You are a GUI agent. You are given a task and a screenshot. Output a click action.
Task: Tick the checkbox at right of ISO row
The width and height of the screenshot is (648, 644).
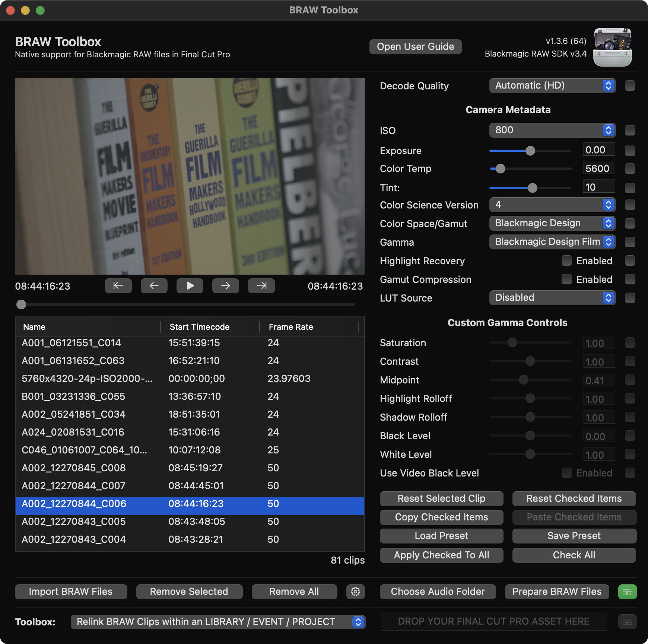[630, 130]
